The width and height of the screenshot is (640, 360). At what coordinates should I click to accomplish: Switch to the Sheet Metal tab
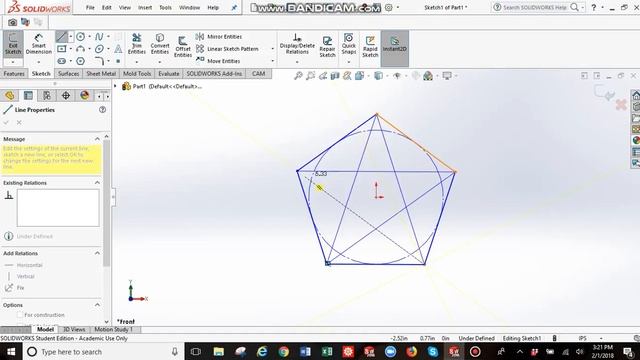pos(101,74)
